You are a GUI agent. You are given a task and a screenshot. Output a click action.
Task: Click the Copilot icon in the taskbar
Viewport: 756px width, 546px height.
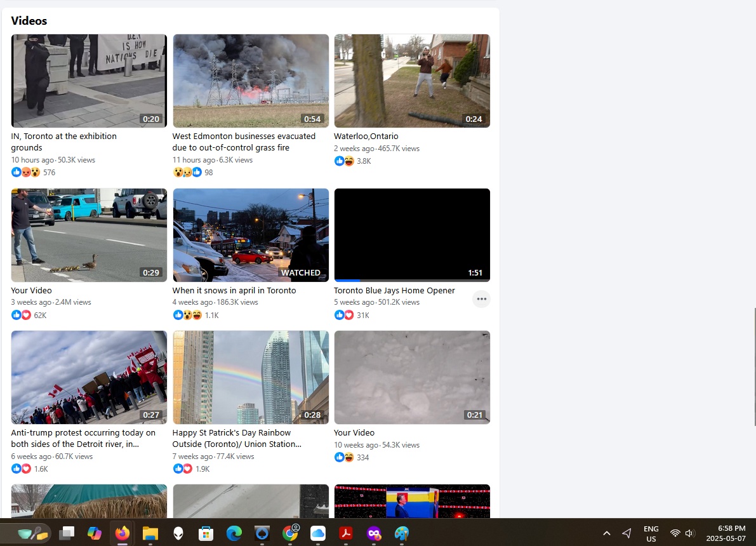[x=95, y=533]
